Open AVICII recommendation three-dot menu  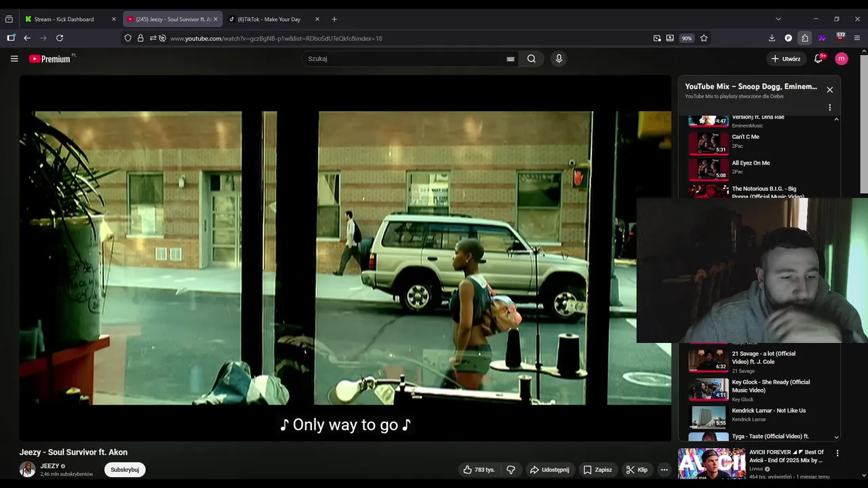(x=837, y=453)
